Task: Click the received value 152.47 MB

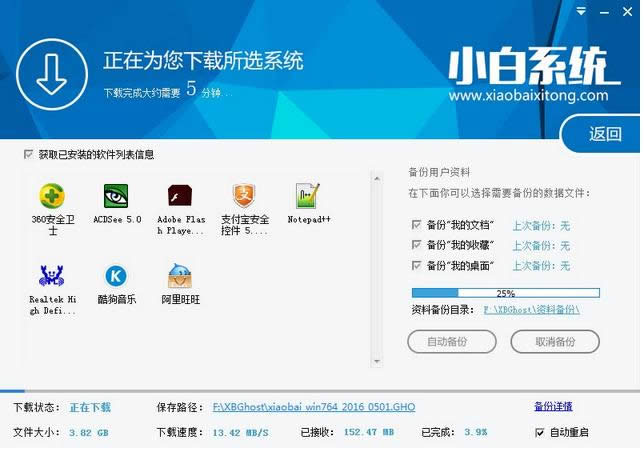Action: click(368, 432)
